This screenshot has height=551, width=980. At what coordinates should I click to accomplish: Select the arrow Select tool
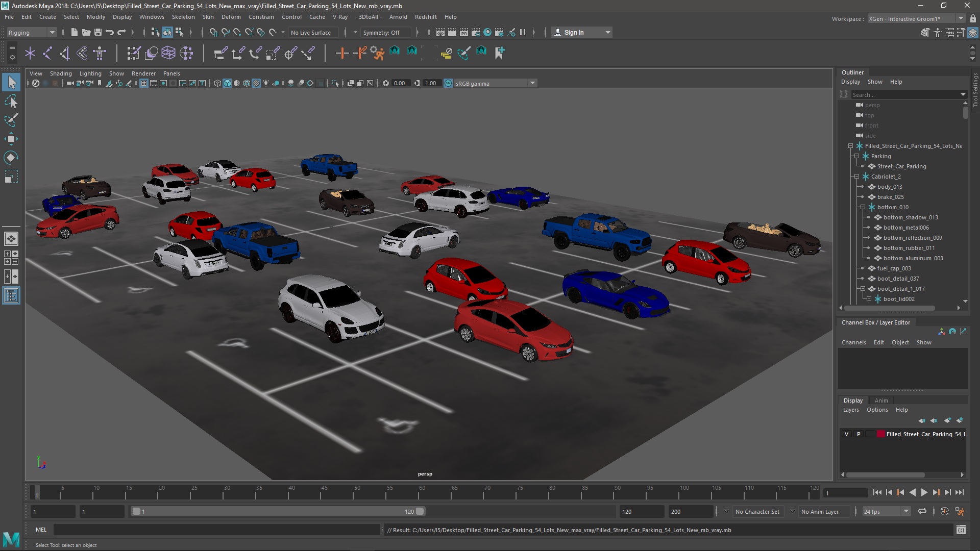pos(11,82)
